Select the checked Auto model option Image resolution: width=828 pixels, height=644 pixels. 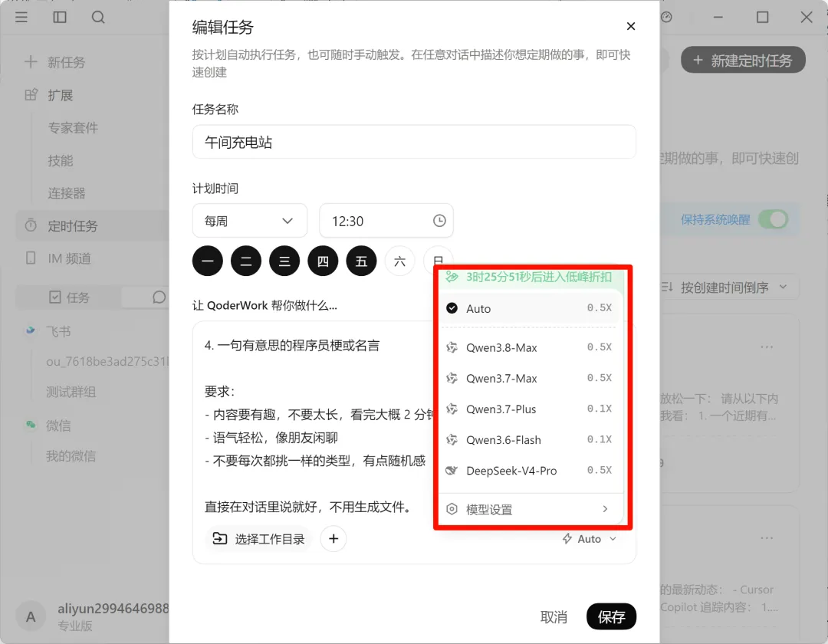529,308
